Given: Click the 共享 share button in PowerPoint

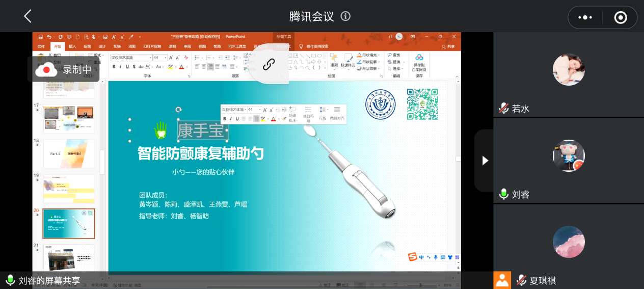Looking at the screenshot, I should click(448, 46).
